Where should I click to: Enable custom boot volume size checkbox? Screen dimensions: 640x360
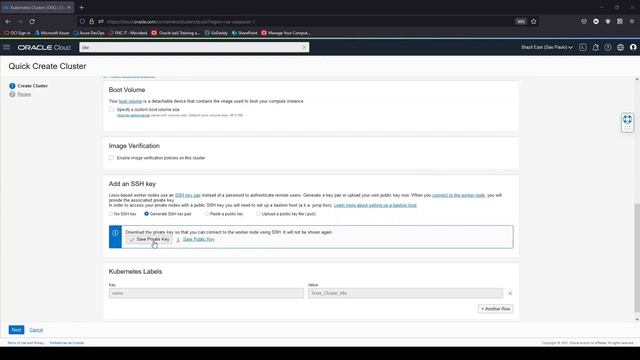(x=111, y=109)
